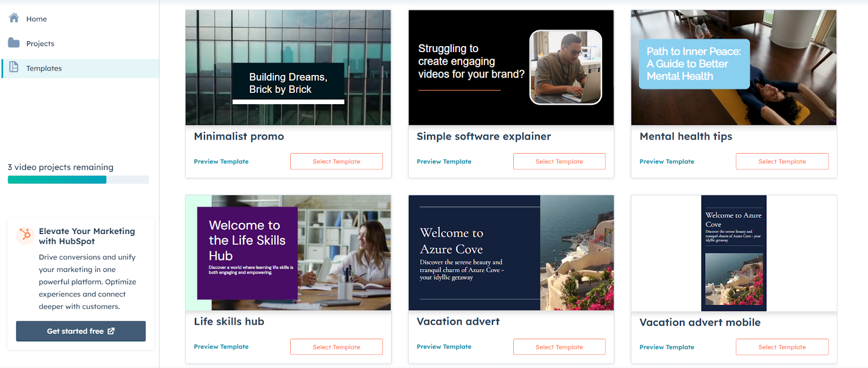Open the Welcome to Azure Cove mobile thumbnail
Image resolution: width=868 pixels, height=368 pixels.
pos(733,253)
